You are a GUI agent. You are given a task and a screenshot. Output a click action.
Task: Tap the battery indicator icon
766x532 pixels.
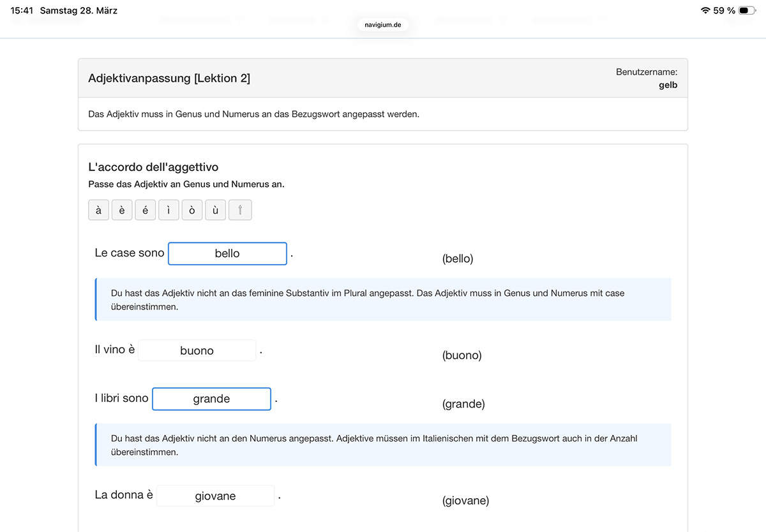point(747,11)
